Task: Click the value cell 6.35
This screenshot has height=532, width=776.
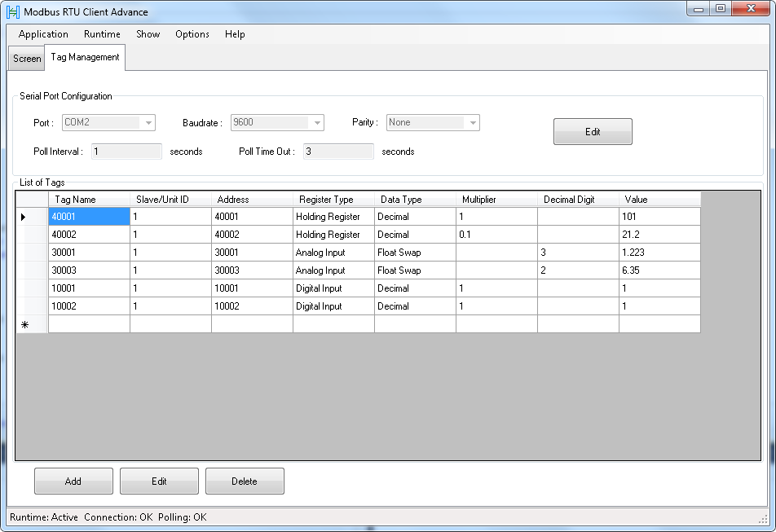Action: (x=659, y=270)
